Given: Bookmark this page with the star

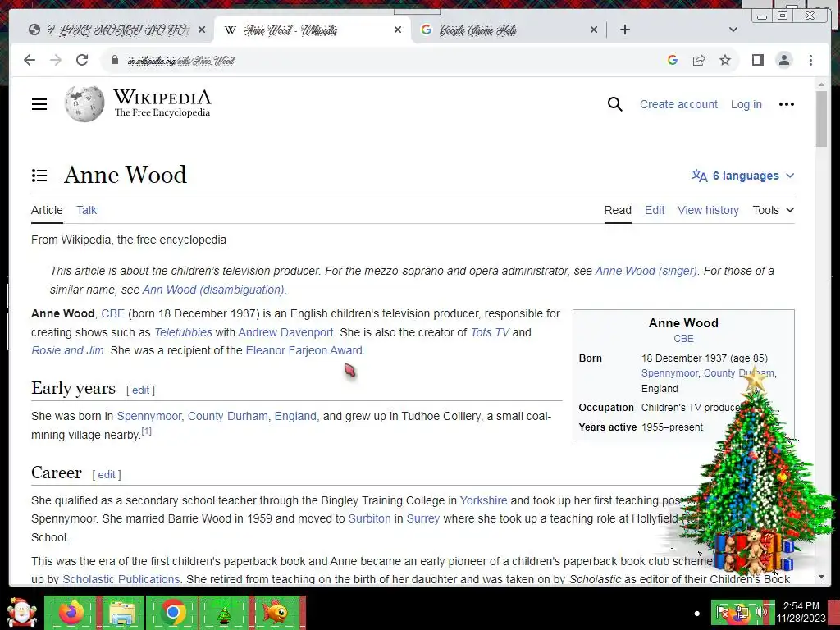Looking at the screenshot, I should (725, 60).
